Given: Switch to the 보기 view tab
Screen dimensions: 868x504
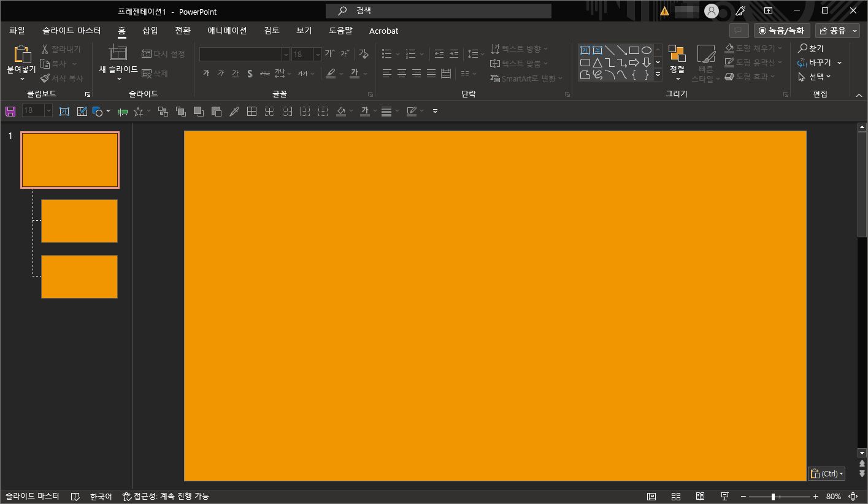Looking at the screenshot, I should (x=304, y=31).
